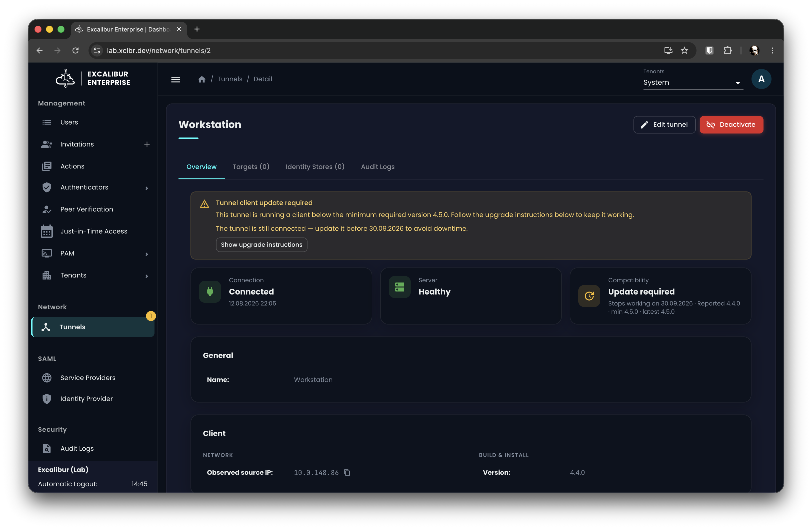Go back in browser history
Image resolution: width=812 pixels, height=530 pixels.
(39, 50)
